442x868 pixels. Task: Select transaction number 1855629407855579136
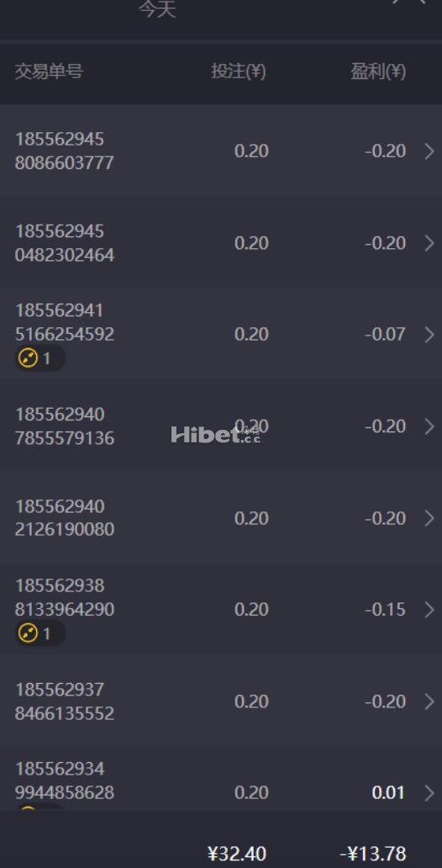pyautogui.click(x=64, y=426)
